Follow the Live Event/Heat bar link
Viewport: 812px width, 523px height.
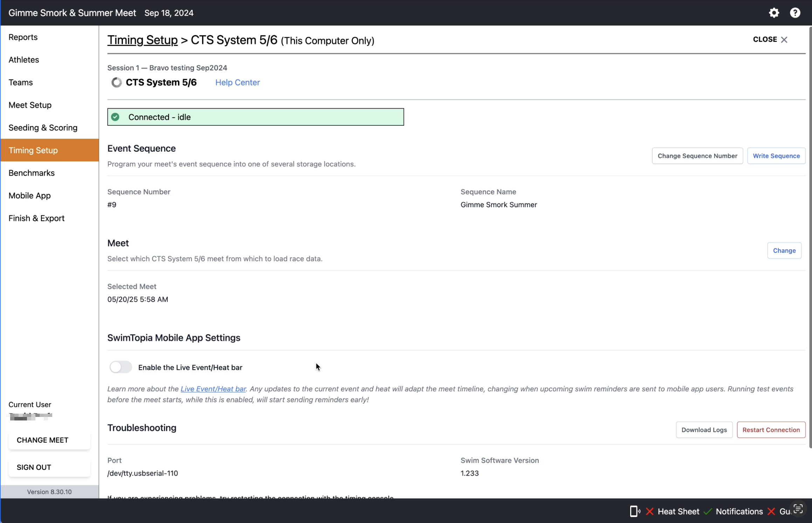(213, 389)
